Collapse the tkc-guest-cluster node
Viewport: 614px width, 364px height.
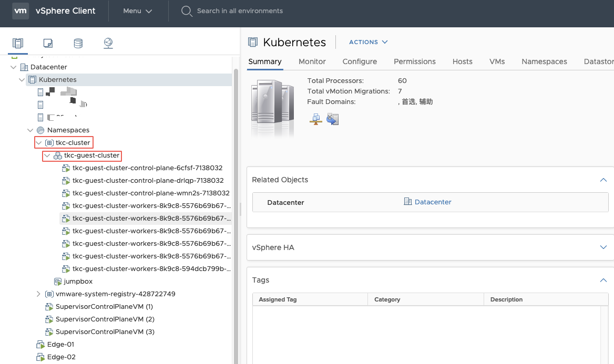click(47, 155)
